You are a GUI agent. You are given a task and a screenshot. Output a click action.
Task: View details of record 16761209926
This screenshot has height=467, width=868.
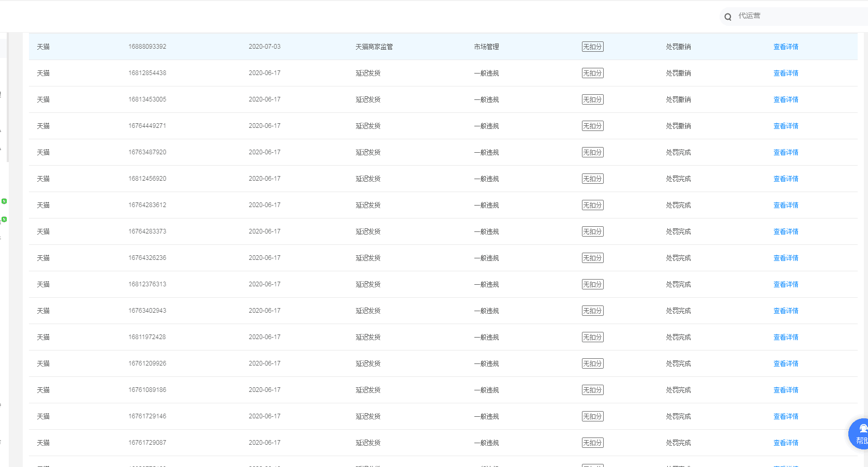point(786,363)
